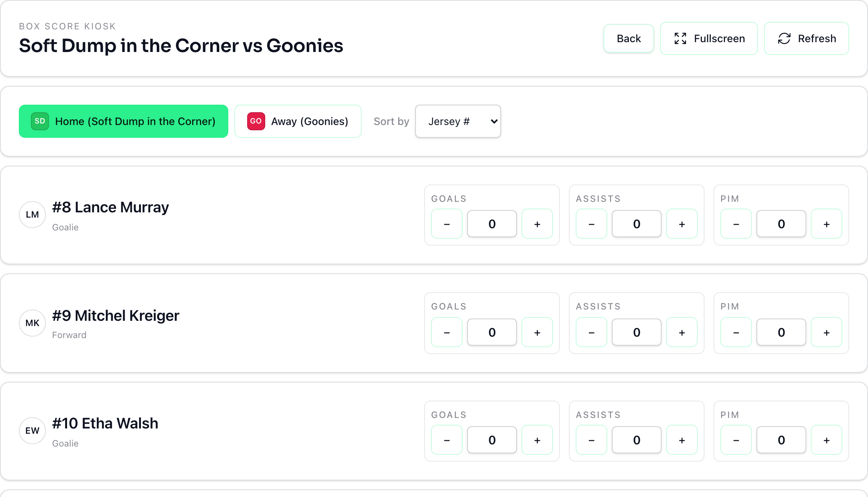This screenshot has width=868, height=497.
Task: Add a goal for Etha Walsh
Action: click(x=537, y=440)
